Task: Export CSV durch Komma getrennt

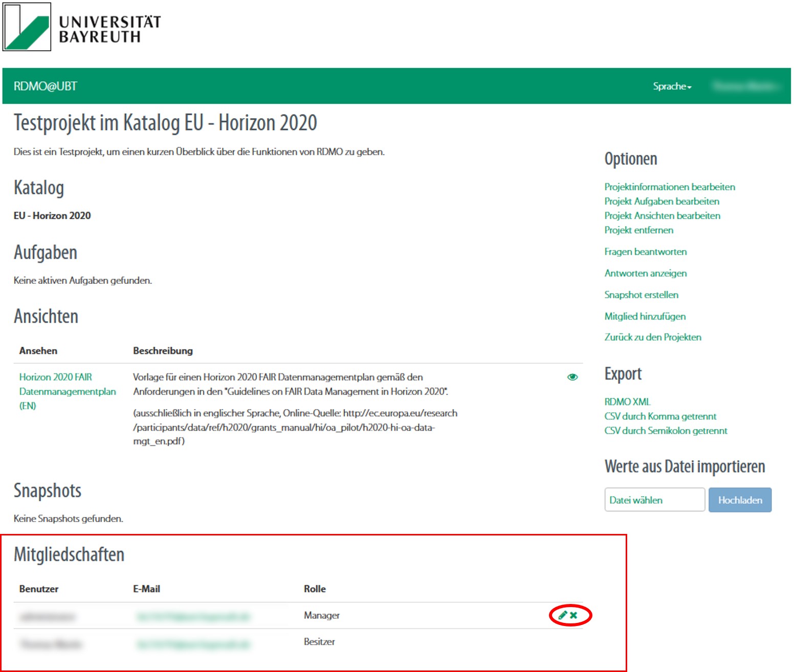Action: click(660, 416)
